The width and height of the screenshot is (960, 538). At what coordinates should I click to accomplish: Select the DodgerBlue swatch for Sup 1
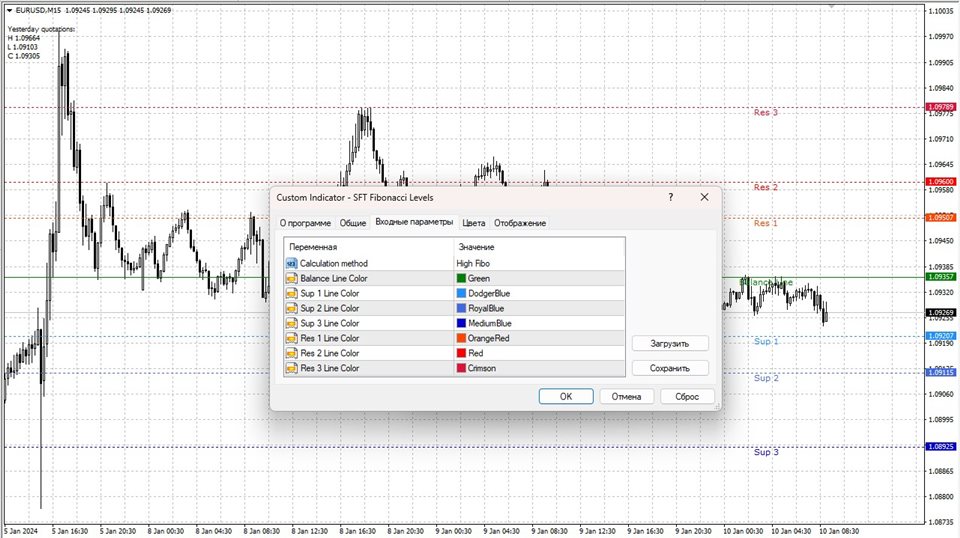coord(462,293)
